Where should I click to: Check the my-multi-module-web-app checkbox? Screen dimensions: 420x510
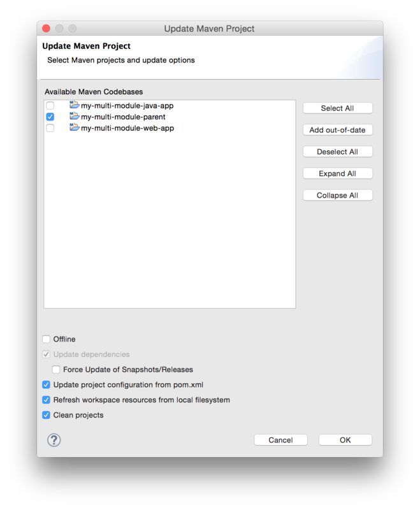(50, 128)
